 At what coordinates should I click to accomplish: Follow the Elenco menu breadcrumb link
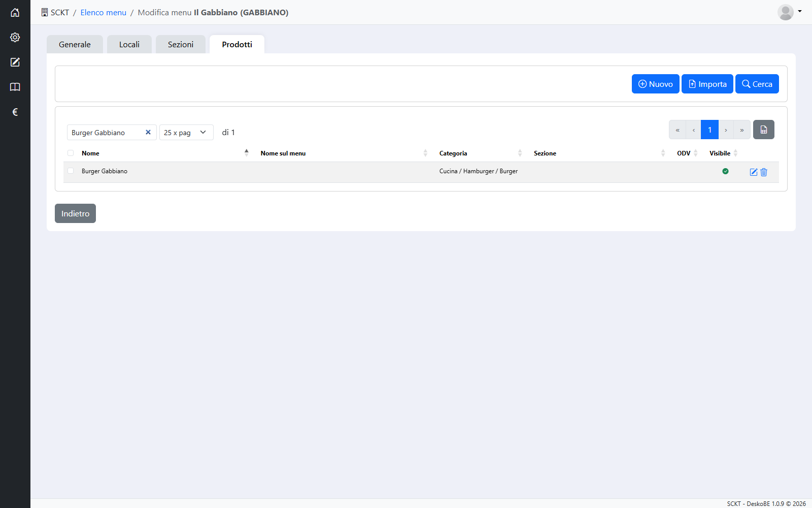(104, 12)
